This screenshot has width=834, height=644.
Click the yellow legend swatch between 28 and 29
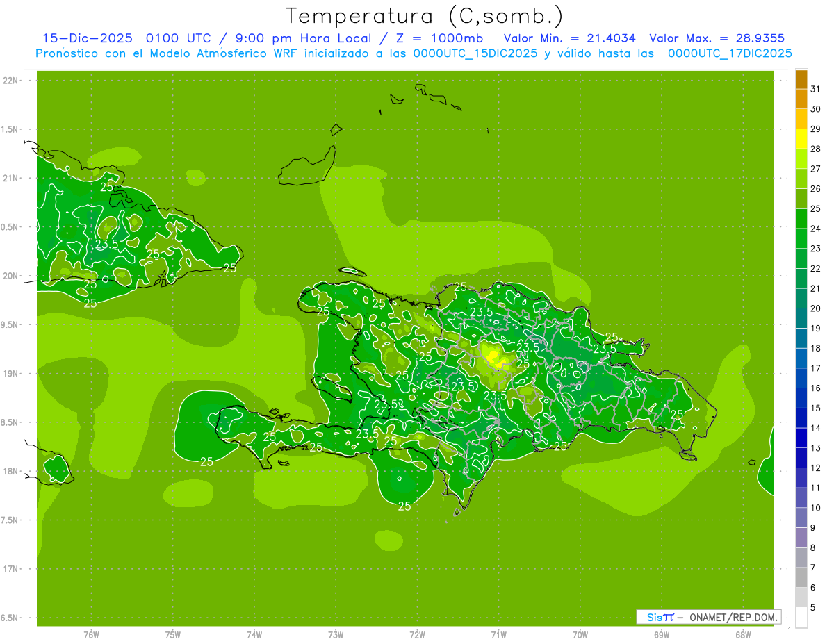coord(801,139)
